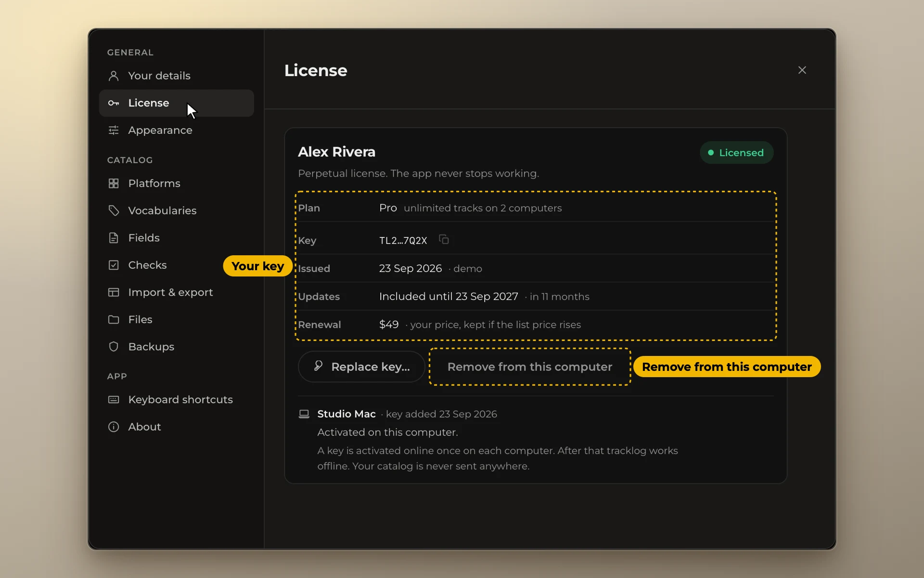Close the License settings dialog
The width and height of the screenshot is (924, 578).
(802, 70)
